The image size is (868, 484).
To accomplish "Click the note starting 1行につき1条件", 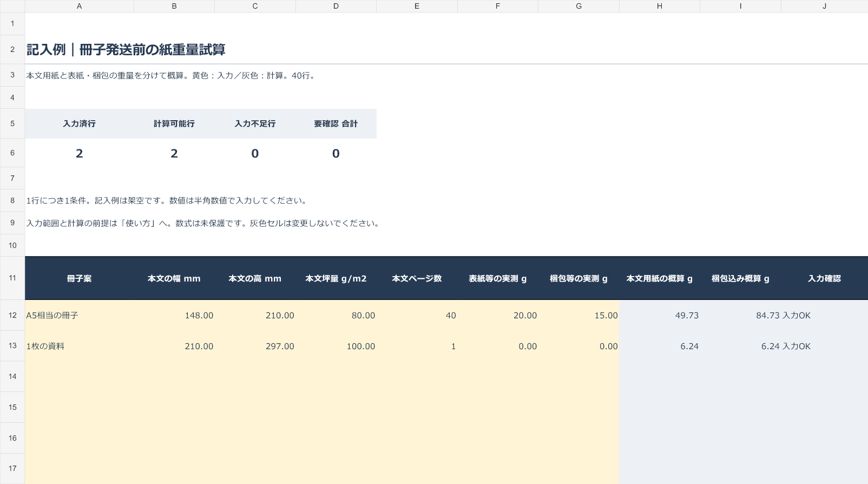I will [168, 201].
